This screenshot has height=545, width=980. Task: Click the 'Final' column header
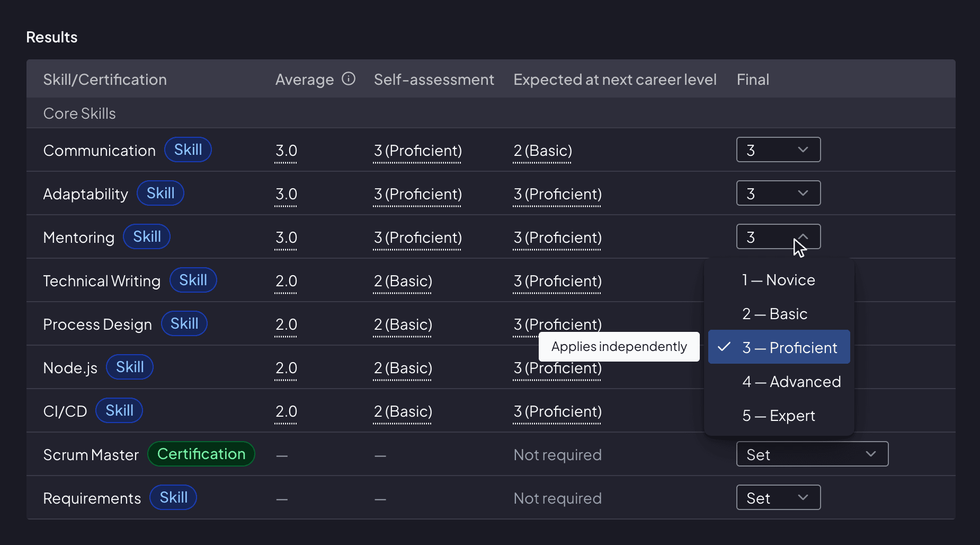[x=753, y=80]
